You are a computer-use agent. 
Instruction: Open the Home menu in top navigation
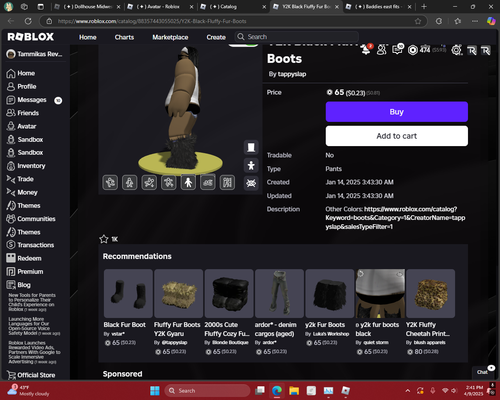(x=88, y=37)
